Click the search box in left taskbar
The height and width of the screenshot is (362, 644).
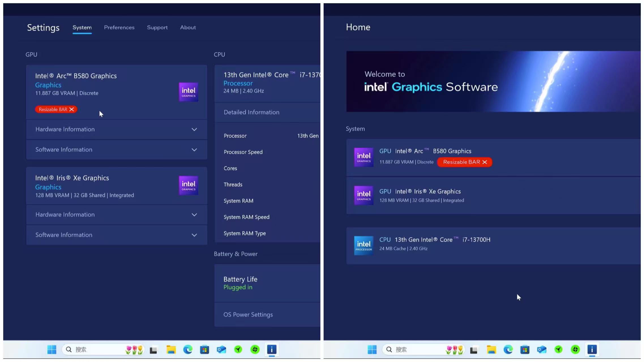103,350
